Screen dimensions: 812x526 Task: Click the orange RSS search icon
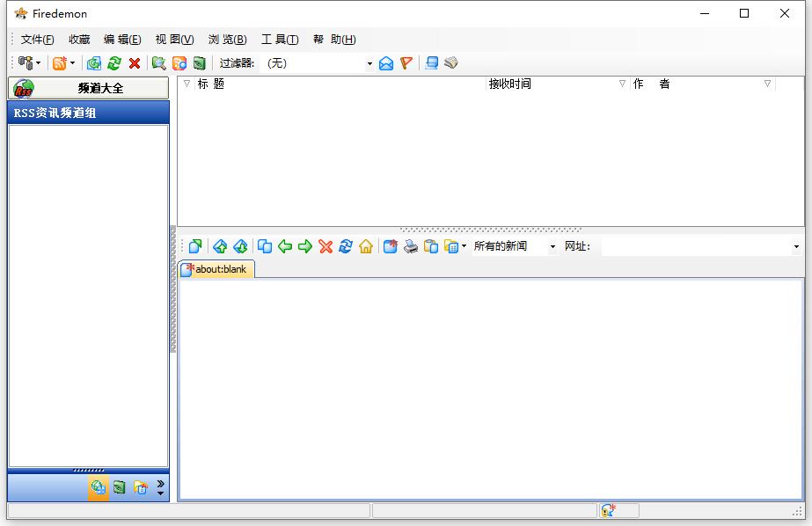tap(179, 63)
